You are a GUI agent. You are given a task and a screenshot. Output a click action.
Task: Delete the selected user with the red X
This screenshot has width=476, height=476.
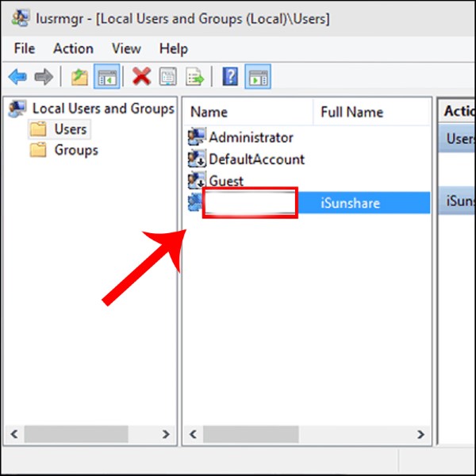click(x=142, y=77)
